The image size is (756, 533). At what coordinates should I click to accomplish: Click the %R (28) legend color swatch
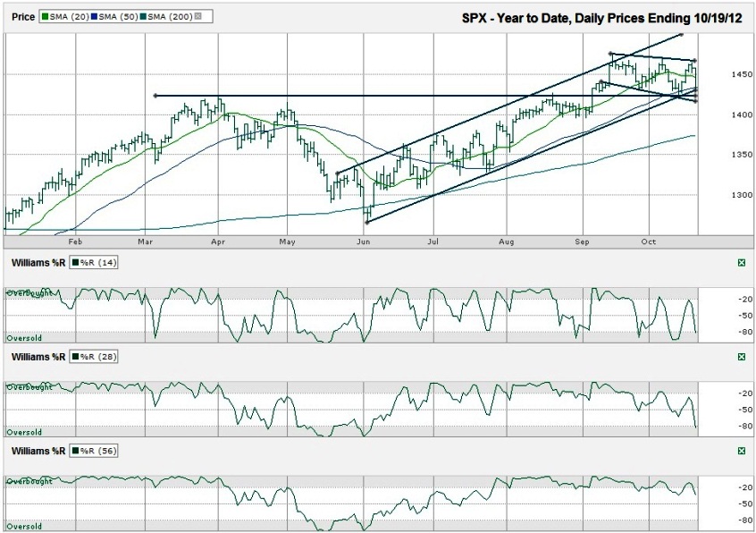click(76, 357)
